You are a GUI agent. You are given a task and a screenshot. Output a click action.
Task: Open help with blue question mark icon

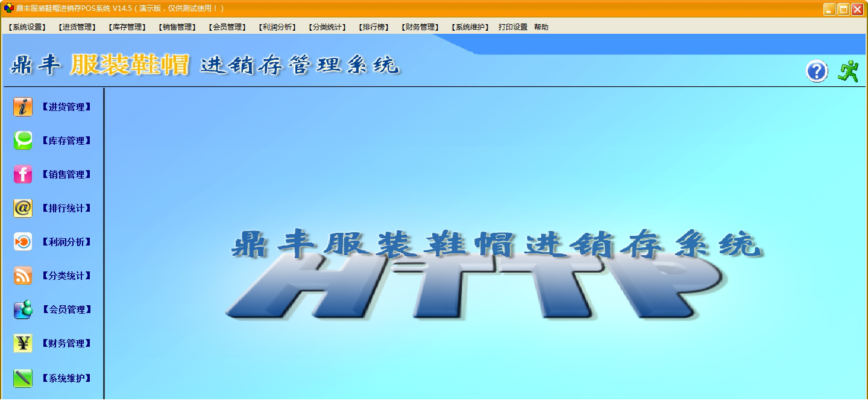click(817, 72)
